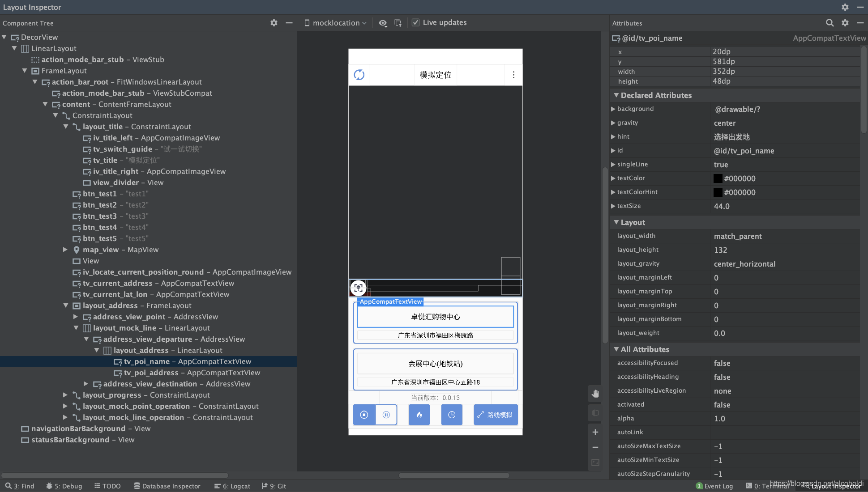Click the screenshot capture icon
The height and width of the screenshot is (492, 868).
tap(398, 23)
